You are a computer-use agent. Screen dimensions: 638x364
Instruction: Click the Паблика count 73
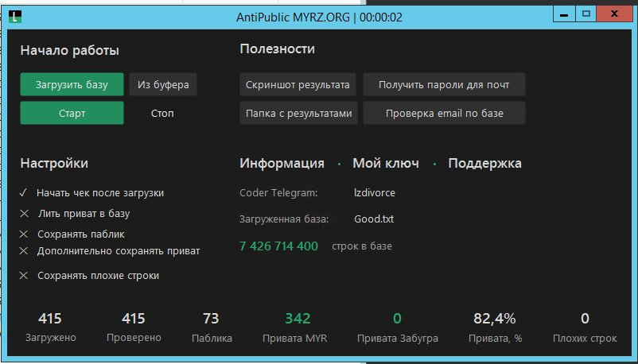tap(211, 318)
